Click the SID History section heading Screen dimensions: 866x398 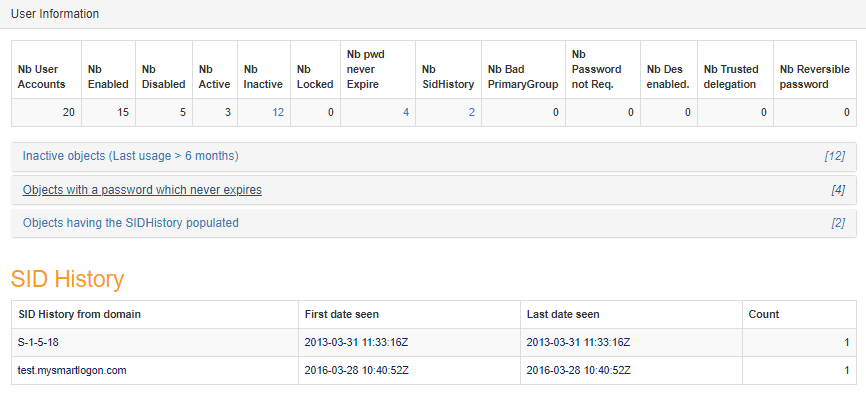coord(67,279)
